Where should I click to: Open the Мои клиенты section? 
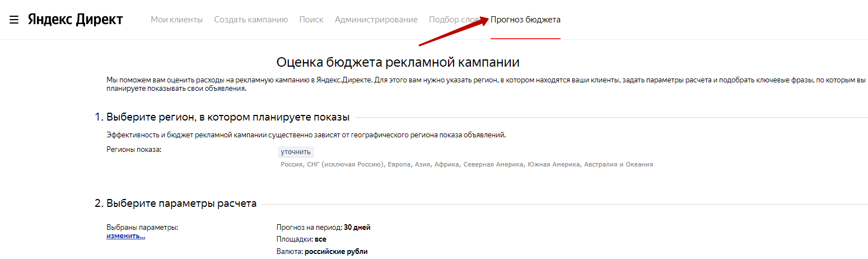point(176,20)
